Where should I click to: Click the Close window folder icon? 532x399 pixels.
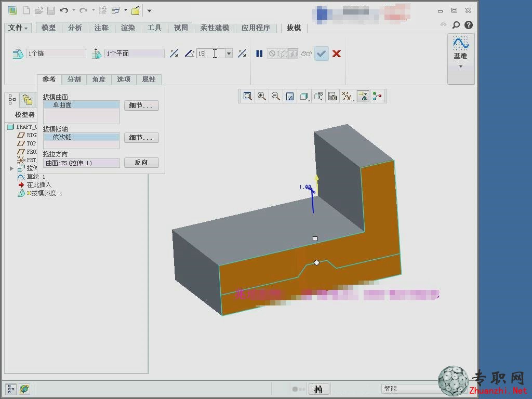tap(136, 10)
